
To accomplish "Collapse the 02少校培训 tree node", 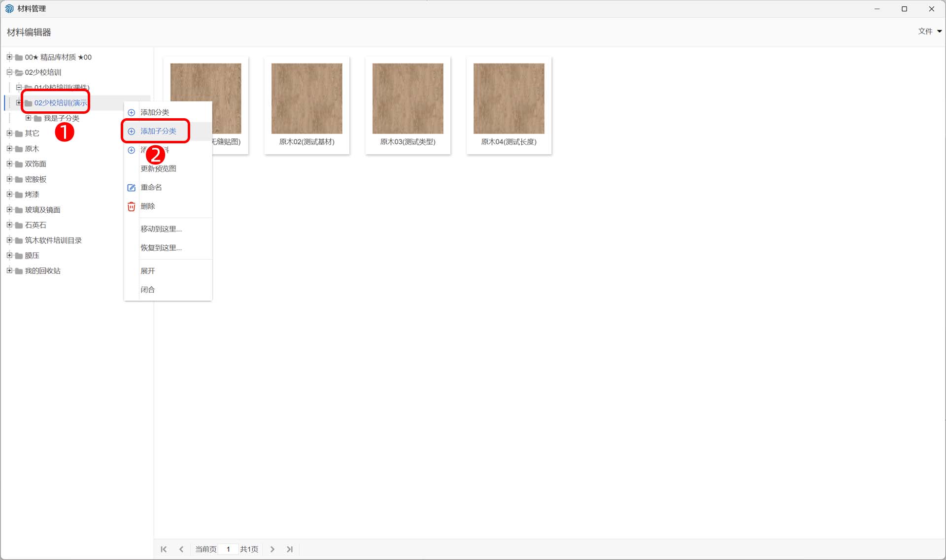I will tap(9, 72).
